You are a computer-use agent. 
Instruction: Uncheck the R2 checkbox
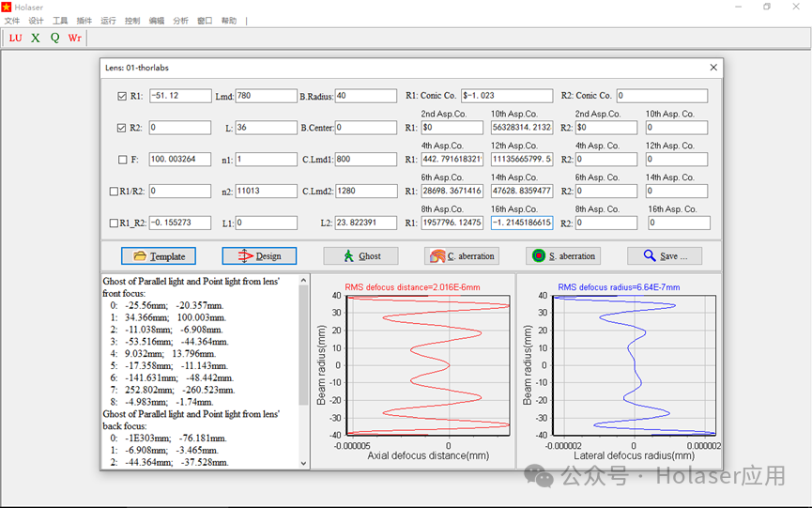click(x=122, y=128)
